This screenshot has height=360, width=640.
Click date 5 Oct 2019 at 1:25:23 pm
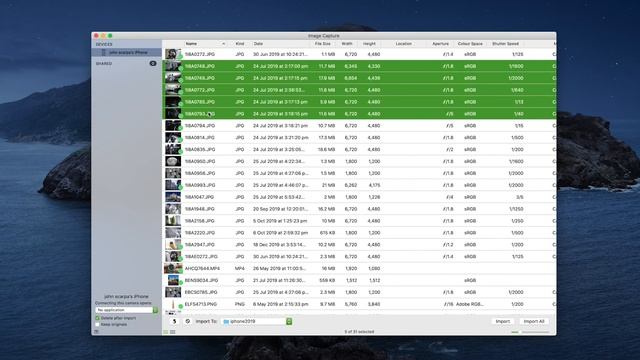[280, 221]
